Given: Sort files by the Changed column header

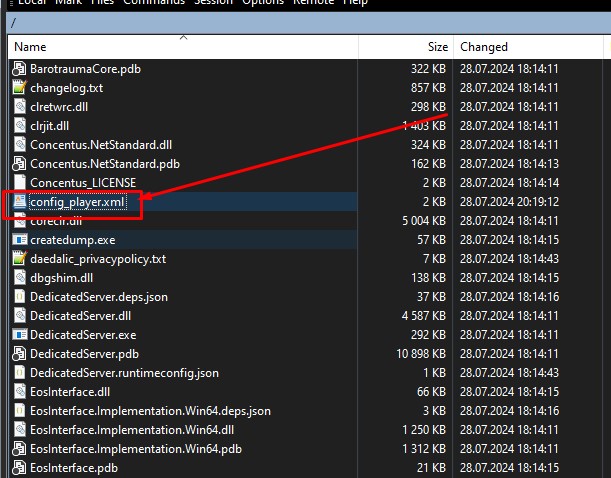Looking at the screenshot, I should tap(484, 47).
